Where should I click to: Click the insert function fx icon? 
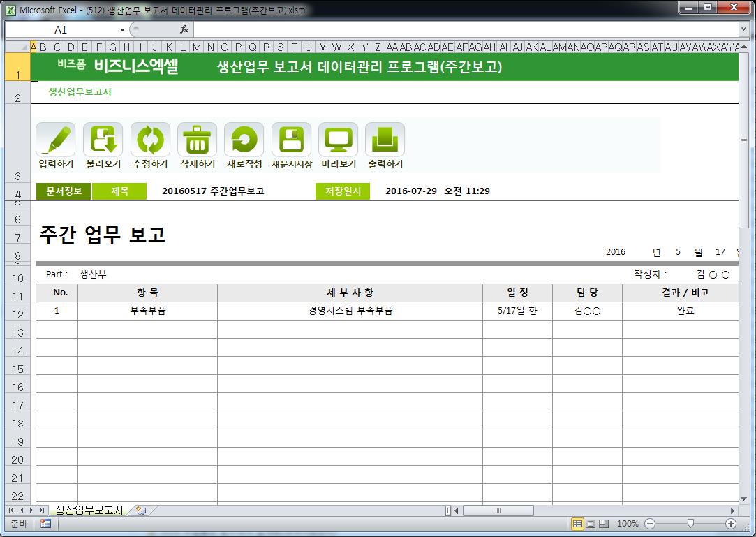184,29
